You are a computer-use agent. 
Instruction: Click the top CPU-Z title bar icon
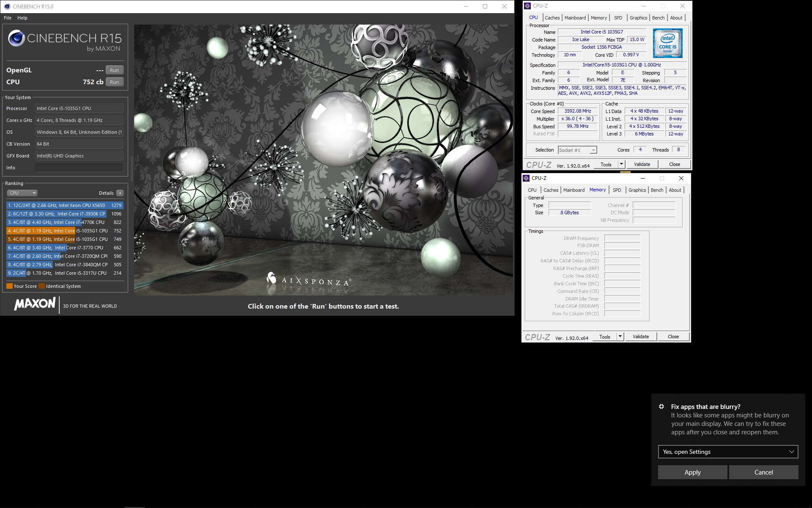click(x=527, y=6)
